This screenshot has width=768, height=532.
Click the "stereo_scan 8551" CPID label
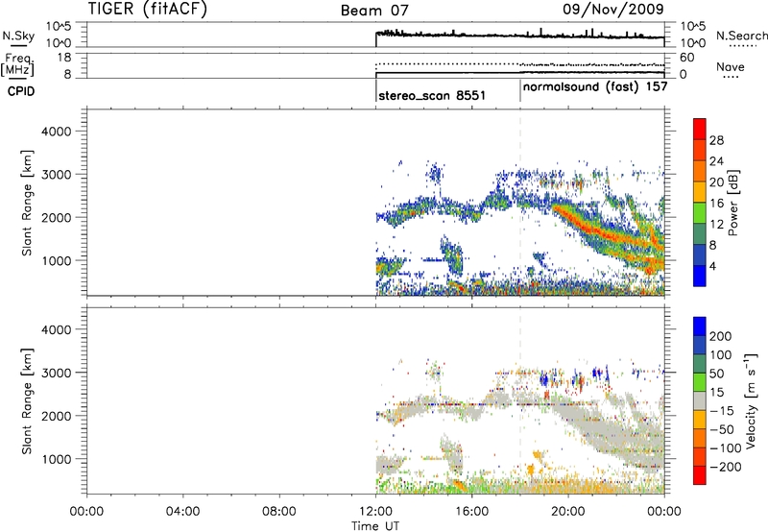(432, 95)
